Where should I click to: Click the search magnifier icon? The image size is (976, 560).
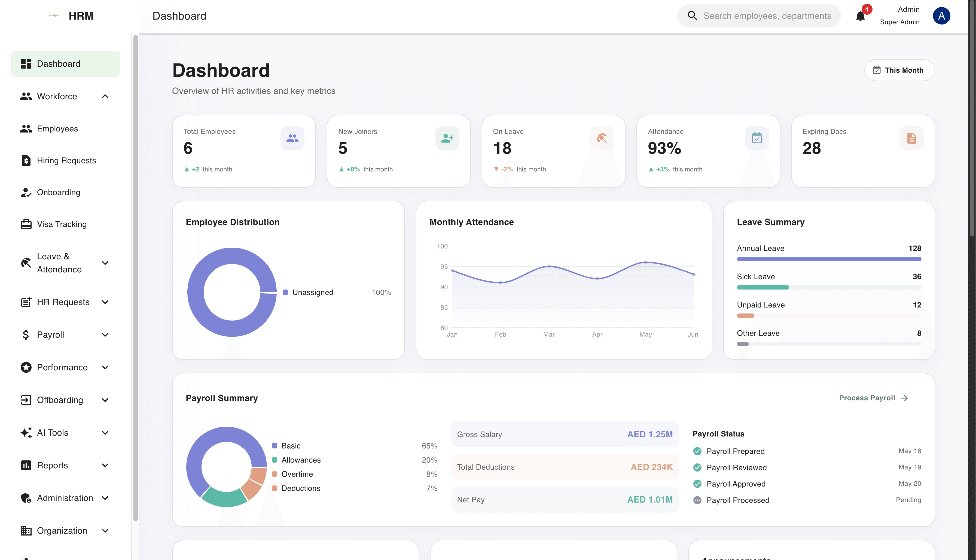692,16
